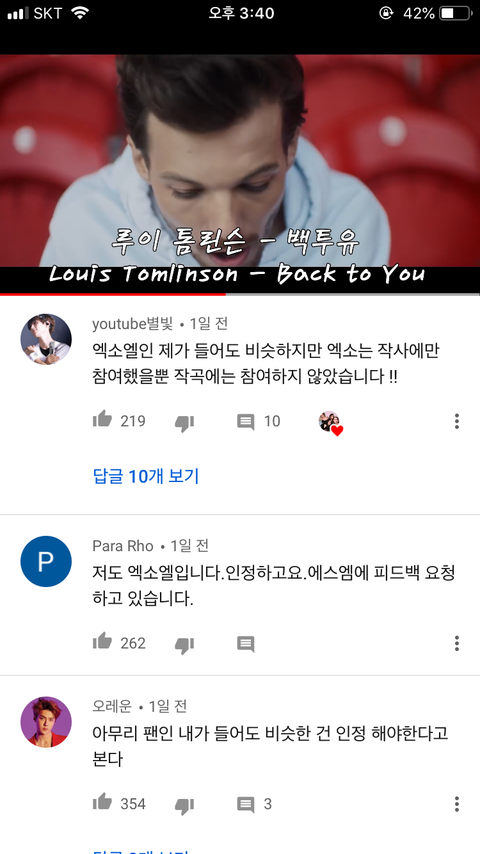Dislike the Para Rho comment

coord(184,645)
